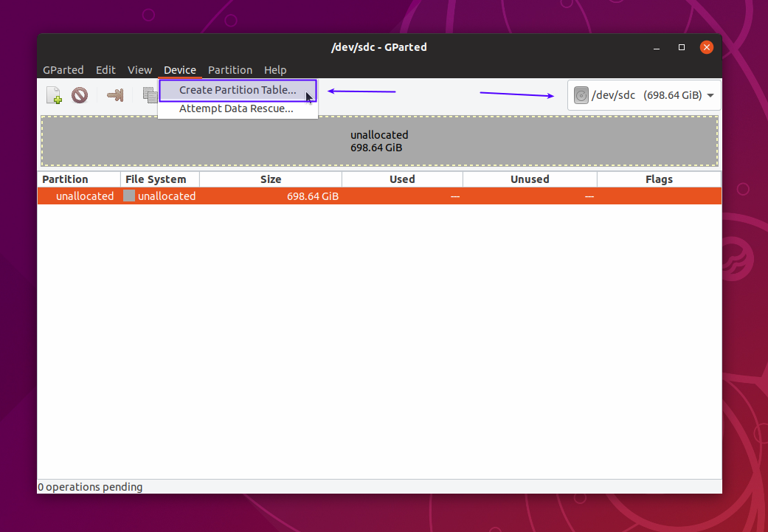Open the Edit menu
Viewport: 768px width, 532px height.
(x=105, y=70)
